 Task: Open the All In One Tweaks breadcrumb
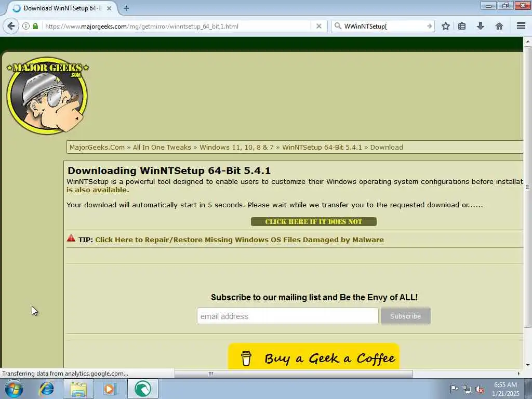coord(162,147)
